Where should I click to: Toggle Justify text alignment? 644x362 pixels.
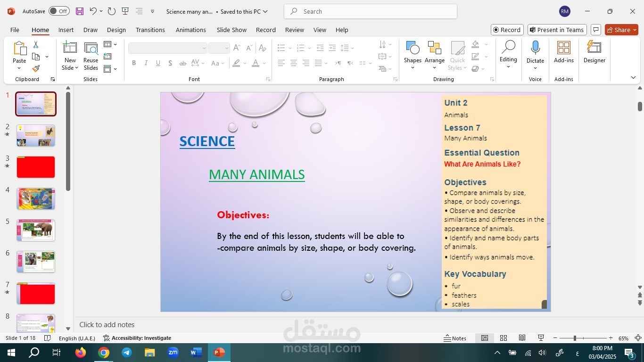318,63
